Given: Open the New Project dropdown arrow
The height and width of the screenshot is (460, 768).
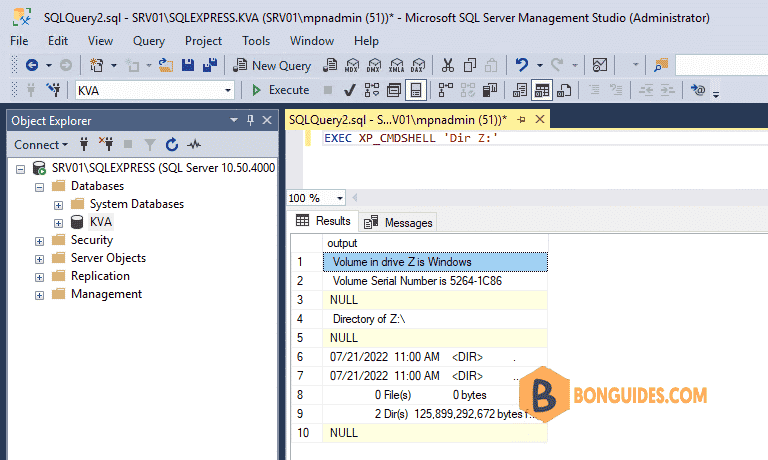Looking at the screenshot, I should coord(114,65).
